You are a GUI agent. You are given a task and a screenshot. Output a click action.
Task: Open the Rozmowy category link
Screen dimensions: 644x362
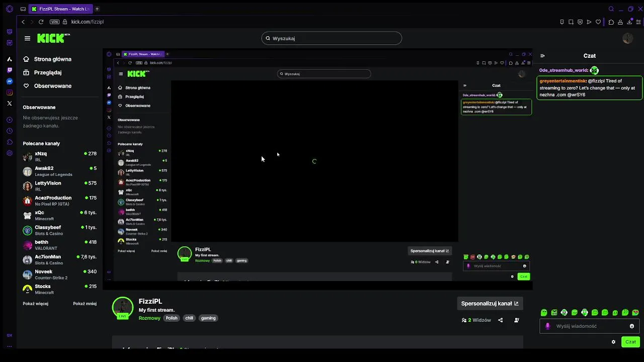149,318
